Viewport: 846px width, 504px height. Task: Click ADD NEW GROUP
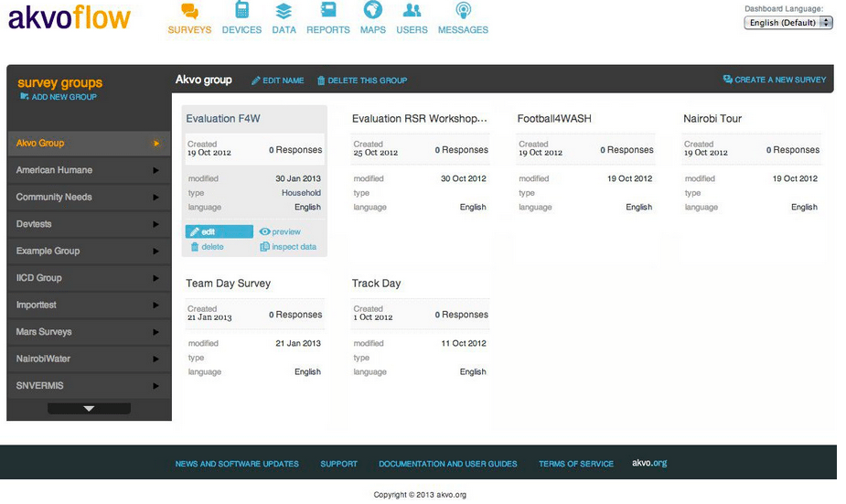pyautogui.click(x=64, y=97)
